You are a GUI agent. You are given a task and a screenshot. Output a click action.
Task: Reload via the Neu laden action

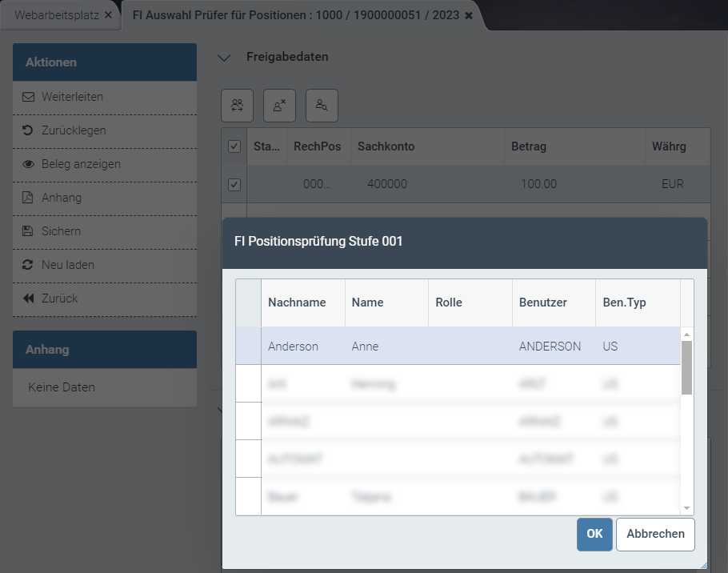tap(67, 265)
